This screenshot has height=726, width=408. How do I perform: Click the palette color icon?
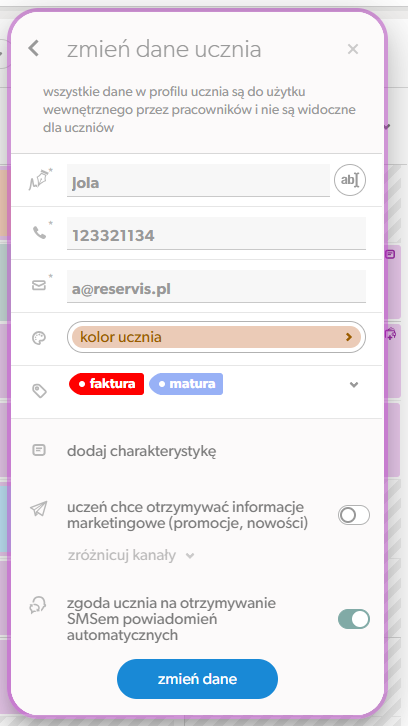click(x=39, y=338)
